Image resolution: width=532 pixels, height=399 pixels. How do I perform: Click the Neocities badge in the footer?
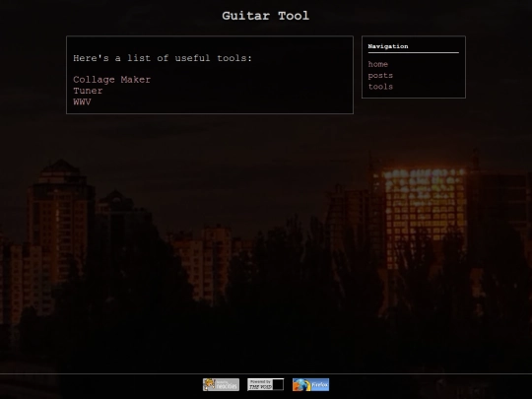point(221,385)
